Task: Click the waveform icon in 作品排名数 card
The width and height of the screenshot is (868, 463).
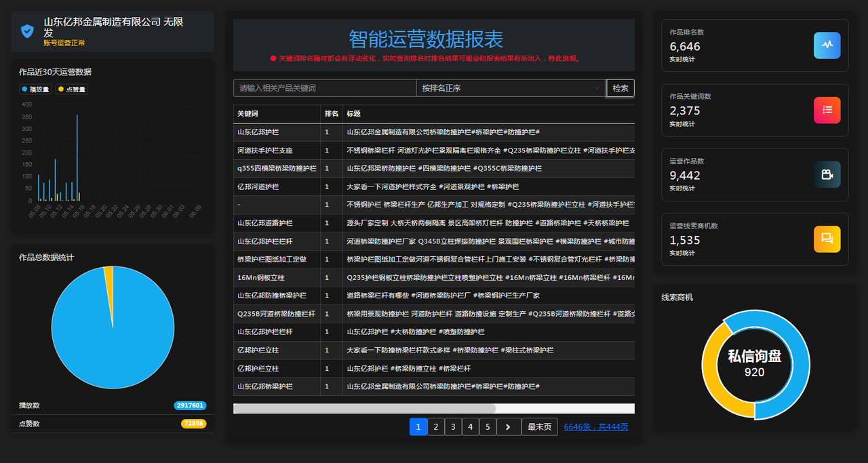Action: (x=827, y=45)
